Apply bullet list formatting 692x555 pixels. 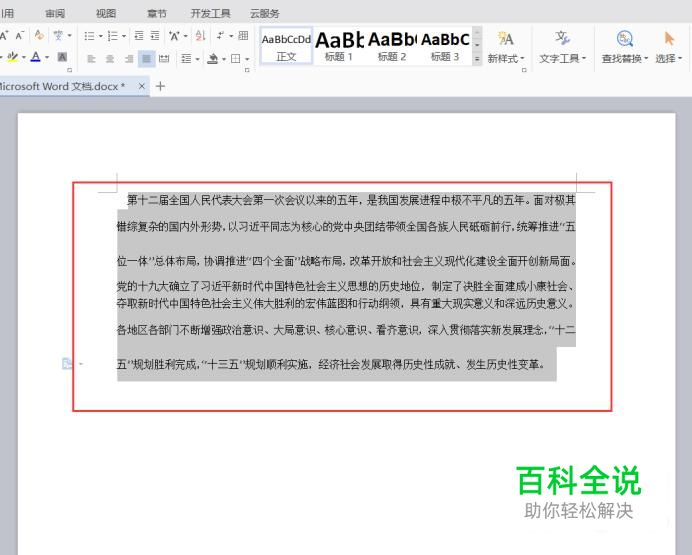[x=89, y=36]
